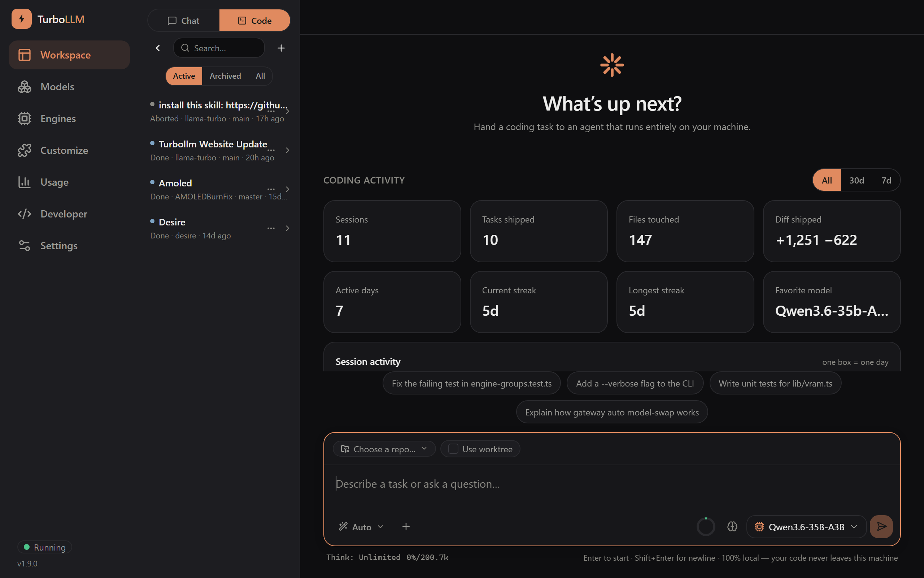Use 'Add a --verbose flag' suggestion
The height and width of the screenshot is (578, 924).
click(x=635, y=383)
